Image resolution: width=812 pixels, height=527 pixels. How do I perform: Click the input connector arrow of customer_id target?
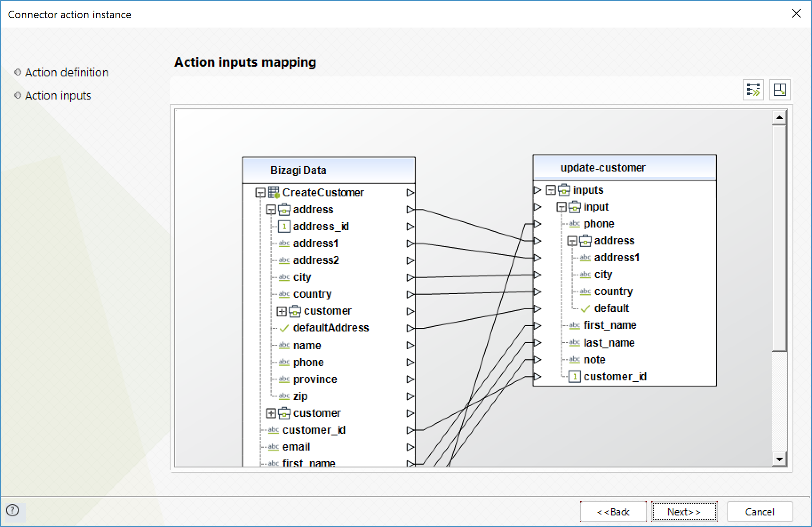pos(537,377)
